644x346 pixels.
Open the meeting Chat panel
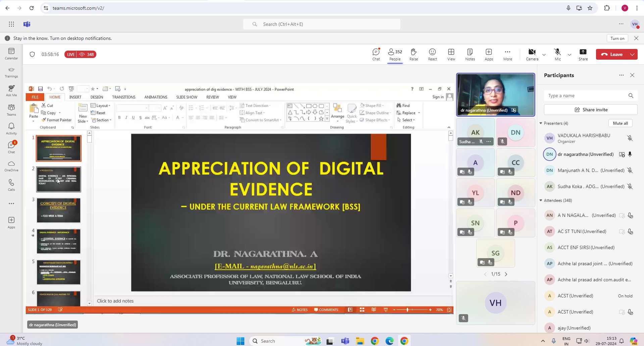(376, 54)
